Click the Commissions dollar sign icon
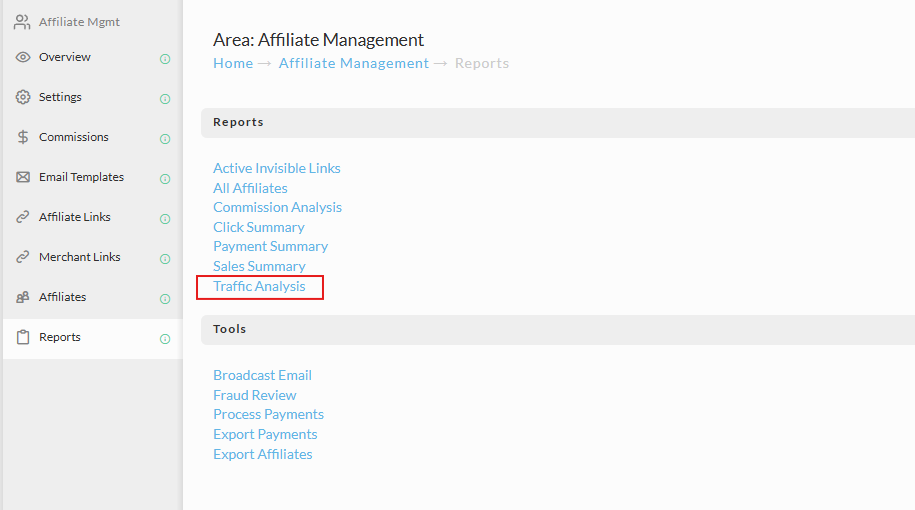The width and height of the screenshot is (915, 510). [x=23, y=137]
